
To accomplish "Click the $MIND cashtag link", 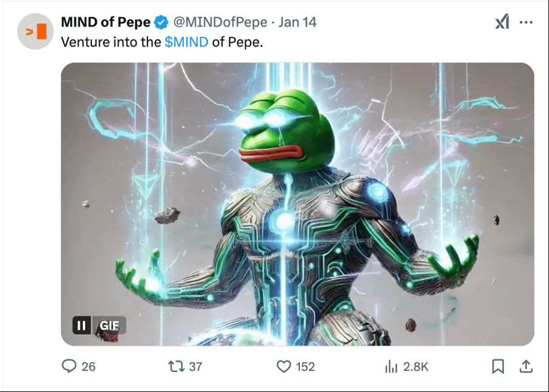I will pos(186,42).
